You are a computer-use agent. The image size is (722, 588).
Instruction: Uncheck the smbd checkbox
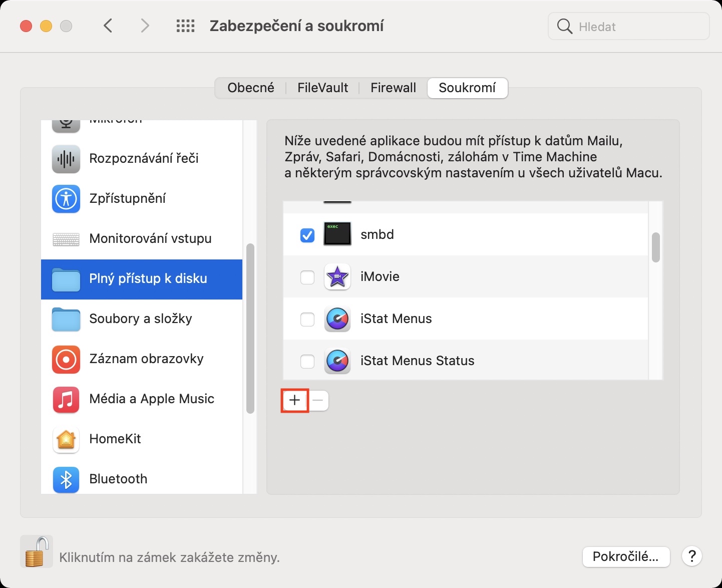(x=307, y=235)
